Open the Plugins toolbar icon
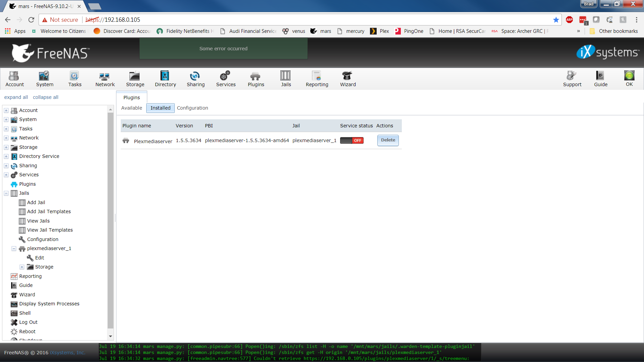This screenshot has height=362, width=644. point(256,79)
